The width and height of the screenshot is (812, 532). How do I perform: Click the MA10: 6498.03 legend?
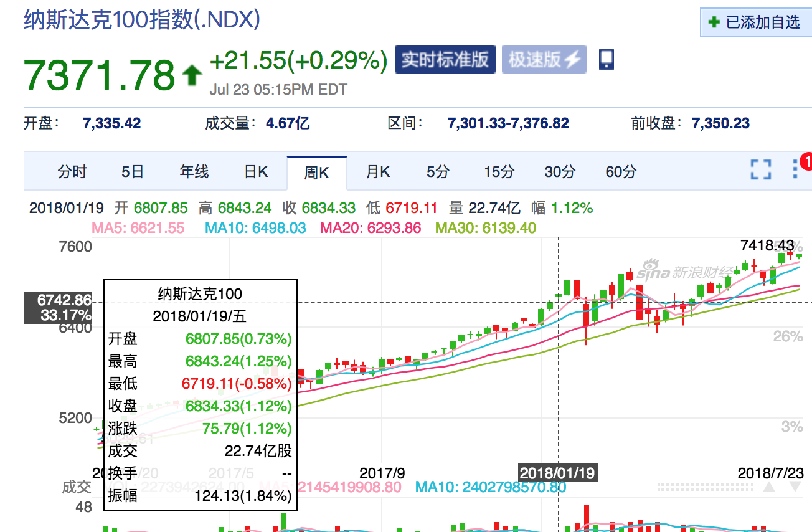[256, 228]
